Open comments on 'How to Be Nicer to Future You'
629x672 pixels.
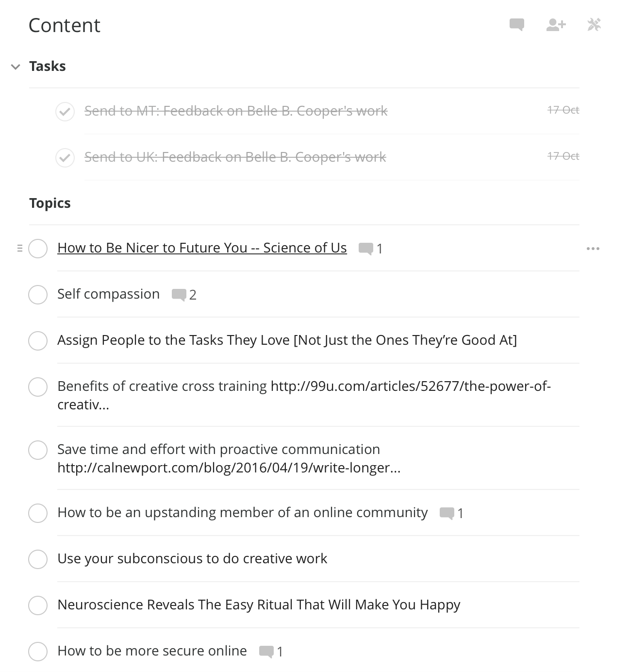point(366,248)
